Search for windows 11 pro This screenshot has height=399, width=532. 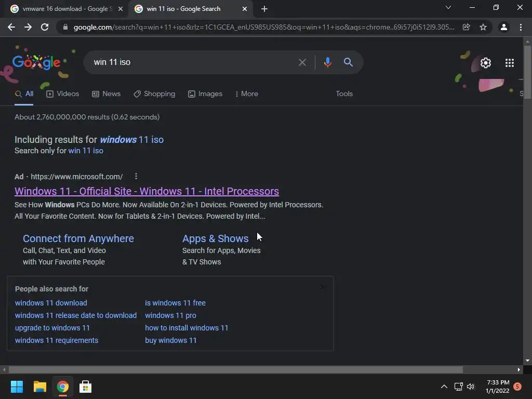(x=170, y=315)
